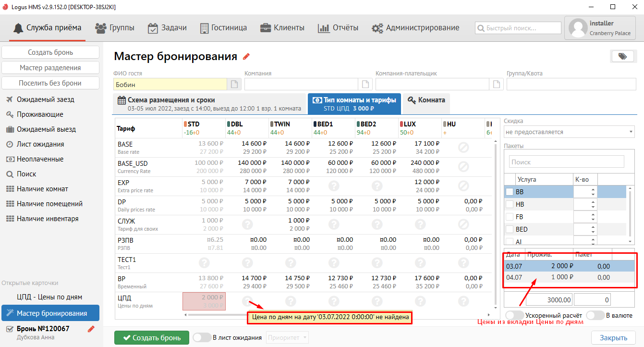Tick the BB package checkbox
This screenshot has height=347, width=644.
click(x=510, y=192)
